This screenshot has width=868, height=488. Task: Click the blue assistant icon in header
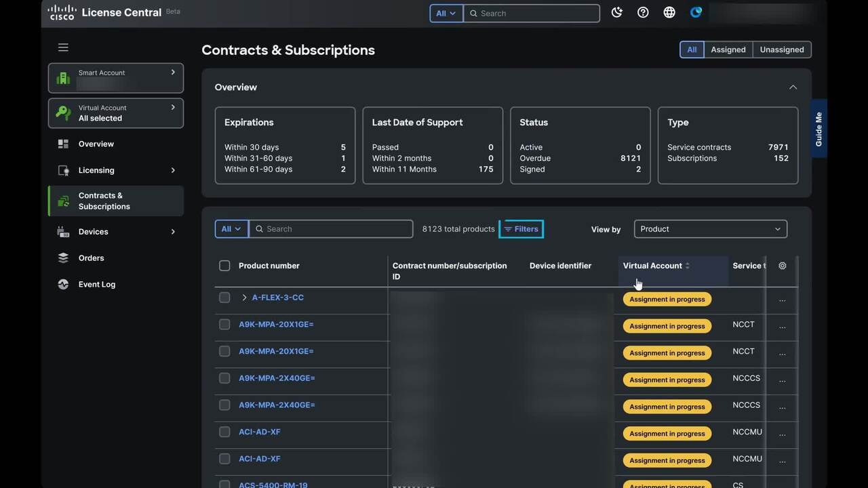(696, 12)
